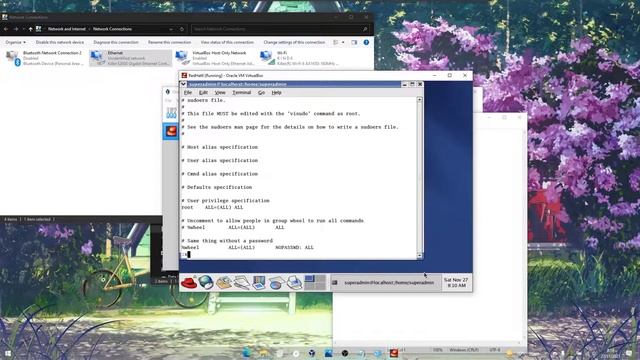Click the Edge icon in Windows taskbar
The image size is (640, 360).
click(247, 353)
